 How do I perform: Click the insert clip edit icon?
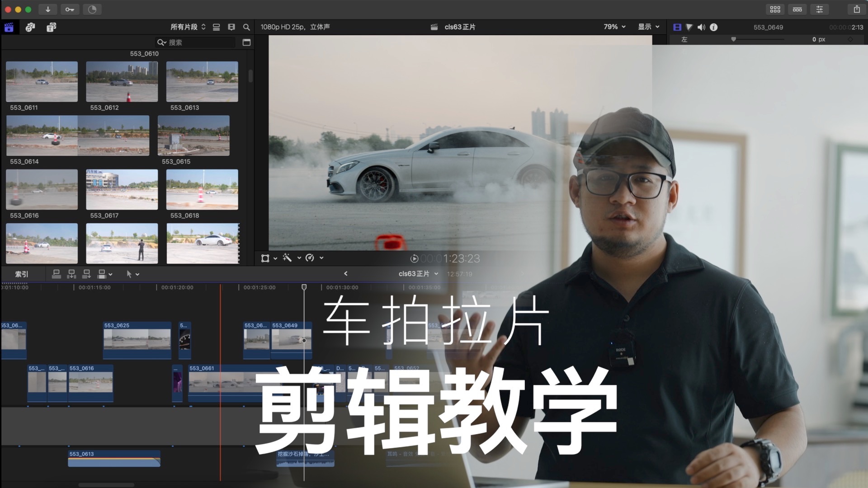pyautogui.click(x=71, y=274)
